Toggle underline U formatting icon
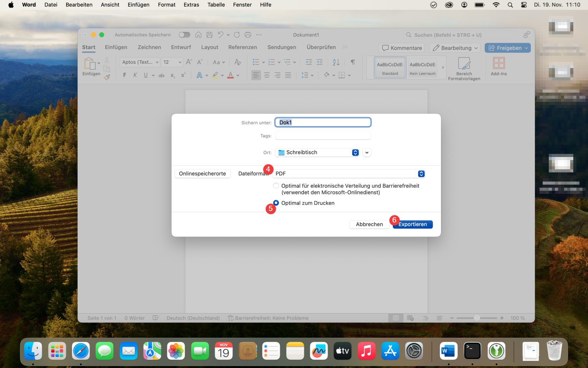Viewport: 588px width, 368px height. [x=146, y=75]
